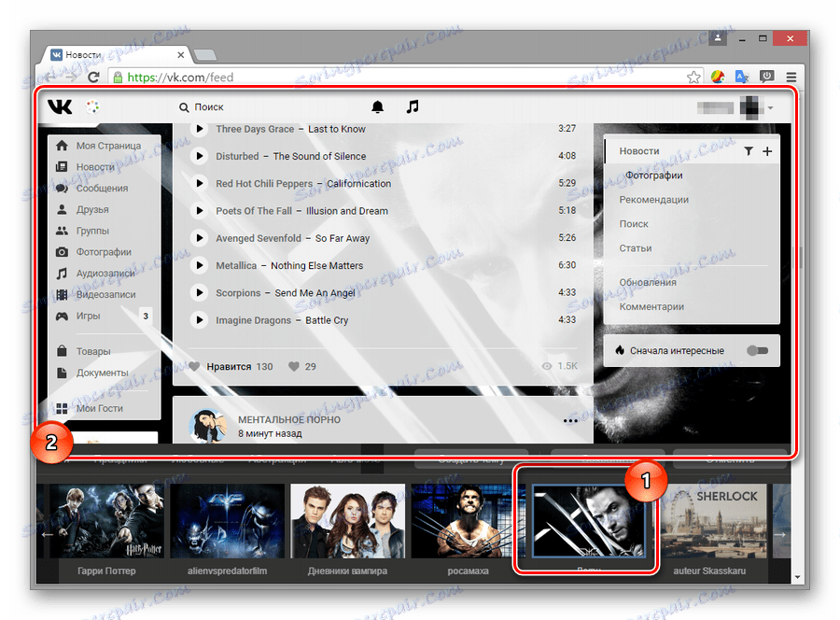This screenshot has width=840, height=620.
Task: Toggle Сначала интересные switch
Action: [758, 350]
